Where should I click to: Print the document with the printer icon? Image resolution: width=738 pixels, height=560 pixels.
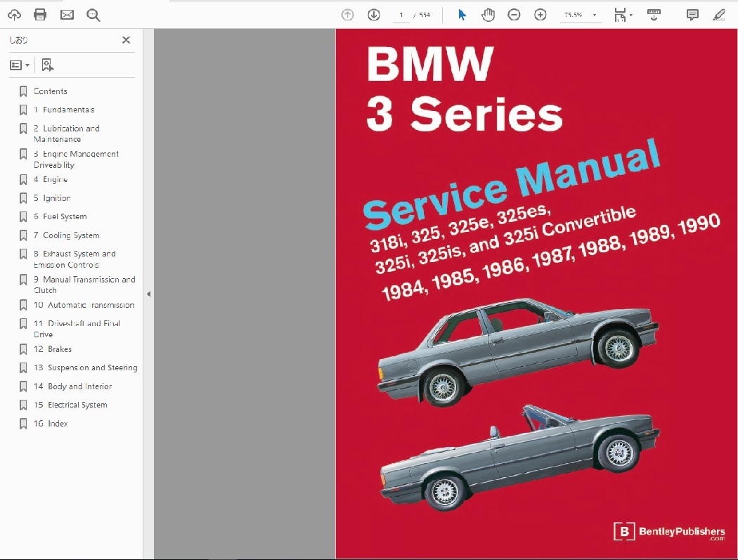[x=40, y=15]
